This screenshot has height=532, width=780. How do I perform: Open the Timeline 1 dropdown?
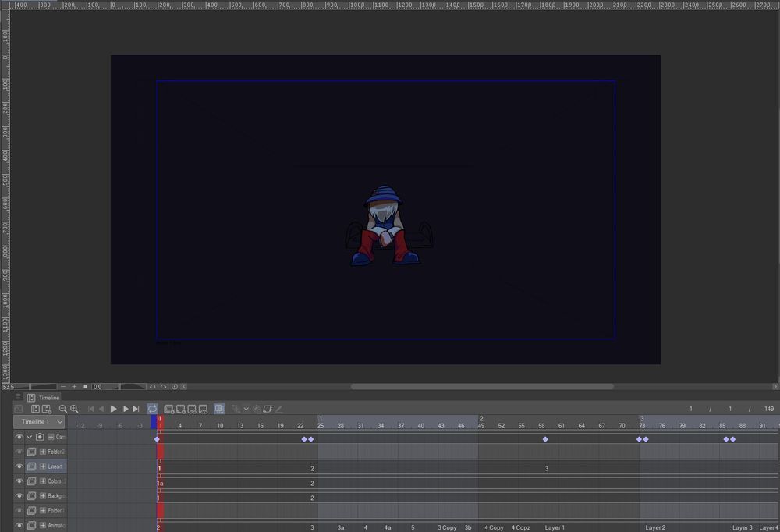(x=39, y=422)
